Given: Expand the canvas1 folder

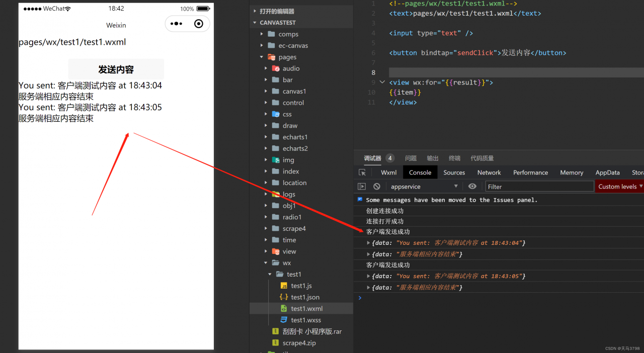Looking at the screenshot, I should click(301, 92).
